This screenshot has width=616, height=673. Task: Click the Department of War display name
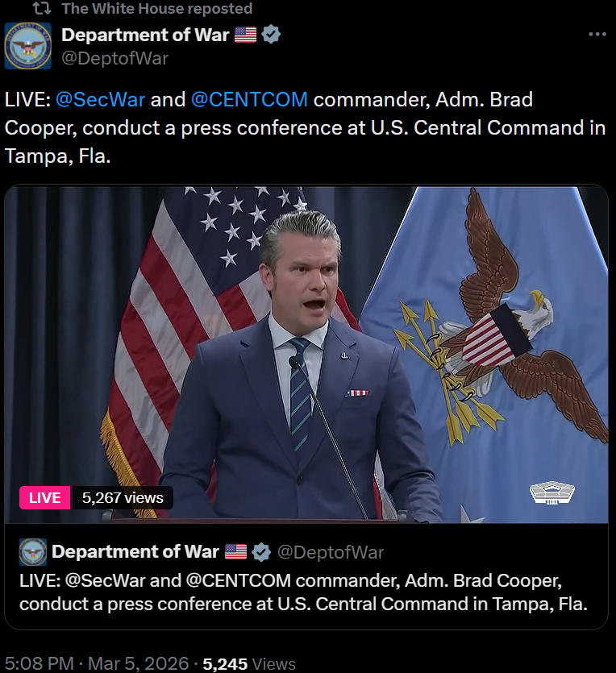(x=145, y=35)
